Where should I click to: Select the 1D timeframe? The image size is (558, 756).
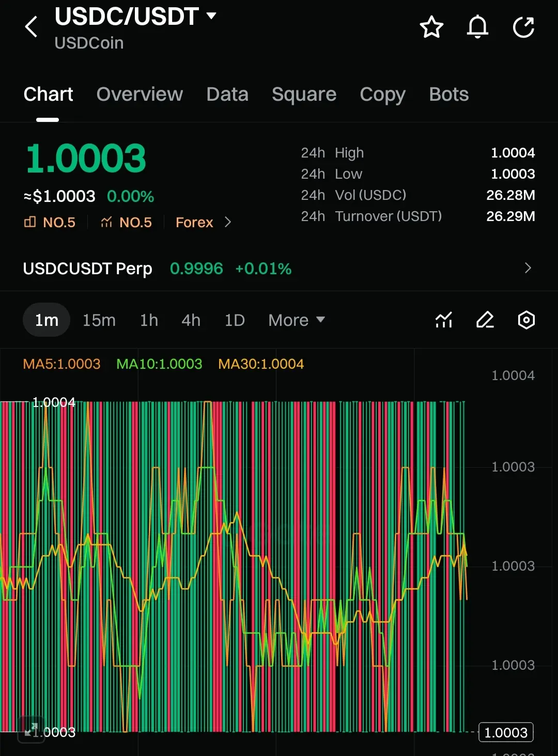235,320
